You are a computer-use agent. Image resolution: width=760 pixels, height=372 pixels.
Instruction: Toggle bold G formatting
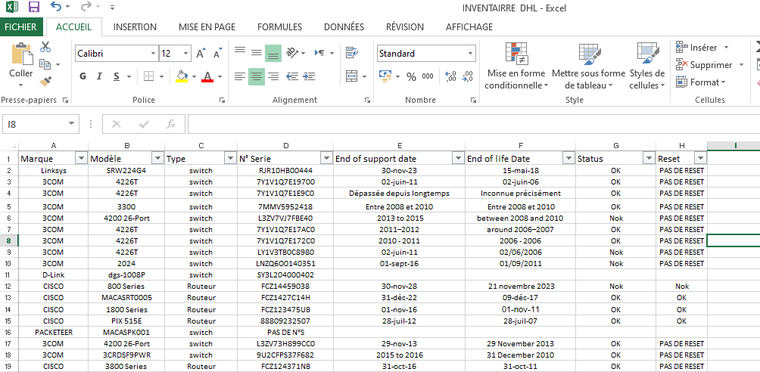point(83,77)
